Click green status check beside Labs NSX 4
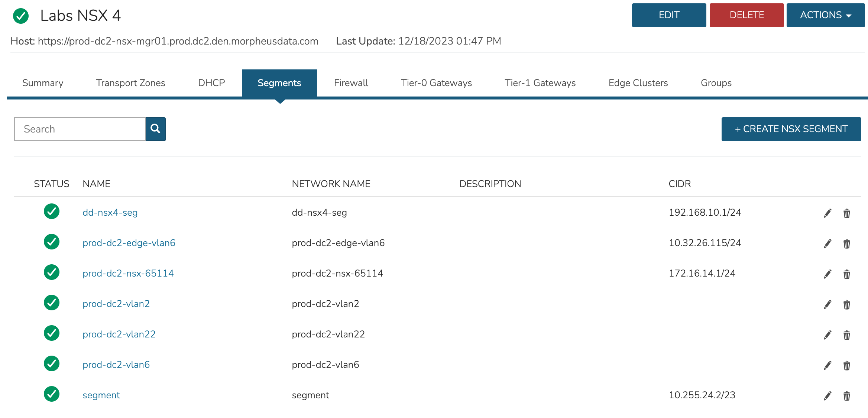868x418 pixels. coord(21,16)
